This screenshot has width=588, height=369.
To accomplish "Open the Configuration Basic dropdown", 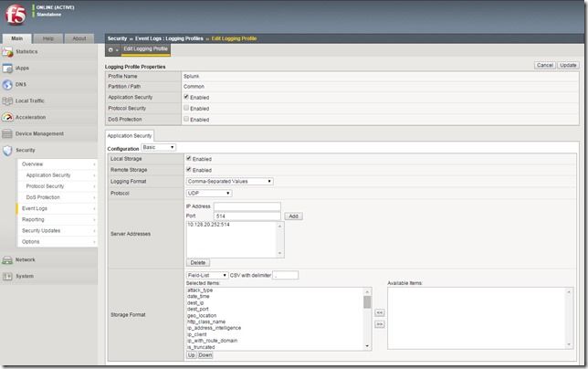I will pyautogui.click(x=158, y=147).
